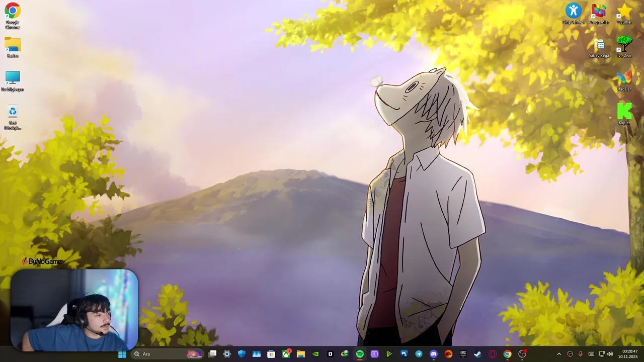Image resolution: width=644 pixels, height=362 pixels.
Task: Open Microsoft Store from taskbar
Action: click(271, 354)
